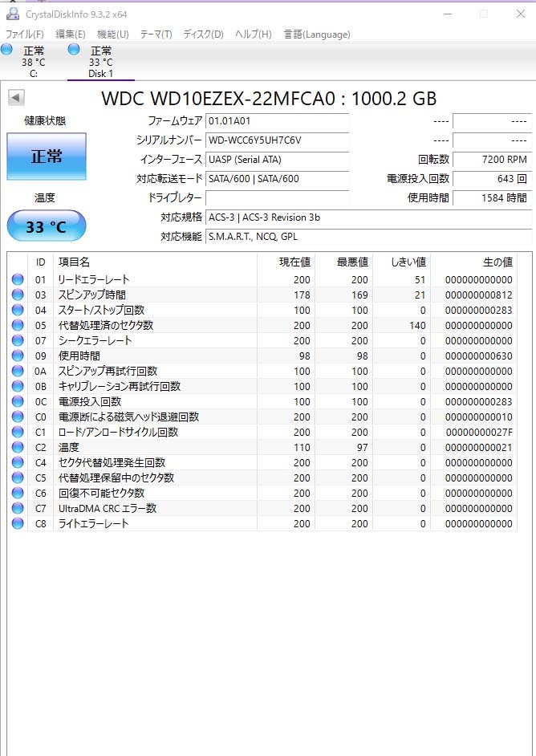Click status orb of row 03 スピンアップ時間

click(x=18, y=295)
